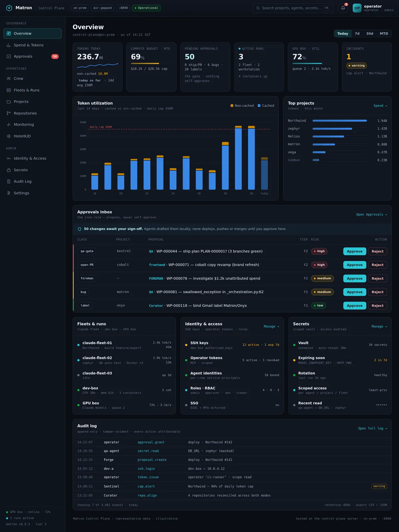The width and height of the screenshot is (399, 532).
Task: Click Manage link in Secrets panel
Action: [379, 327]
